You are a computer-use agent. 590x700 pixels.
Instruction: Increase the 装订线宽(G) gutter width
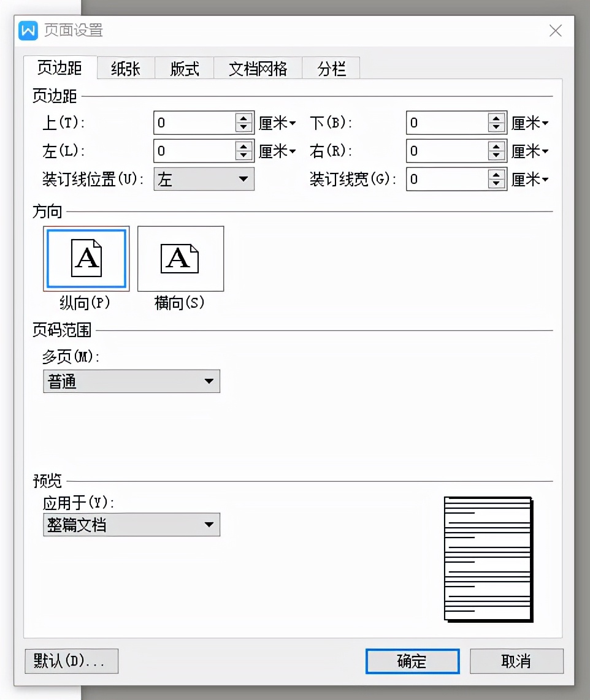[x=496, y=174]
